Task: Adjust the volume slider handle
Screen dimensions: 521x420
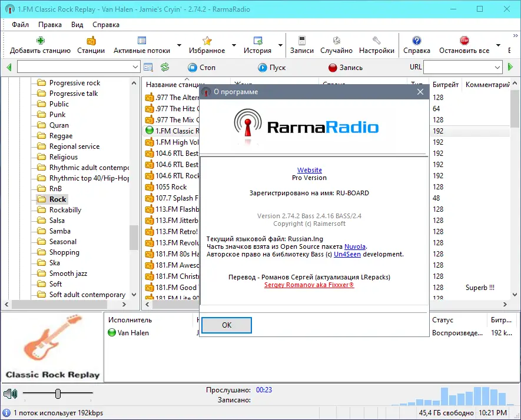Action: 58,394
